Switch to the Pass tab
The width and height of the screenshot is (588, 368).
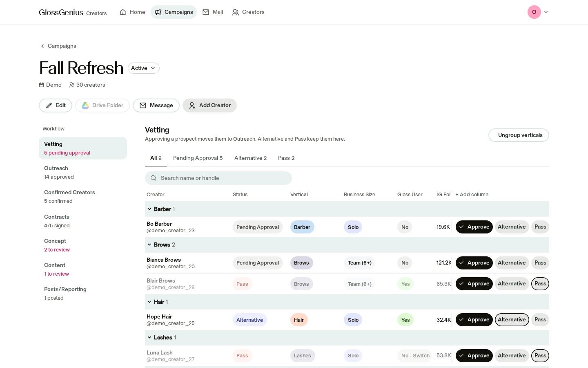point(286,158)
